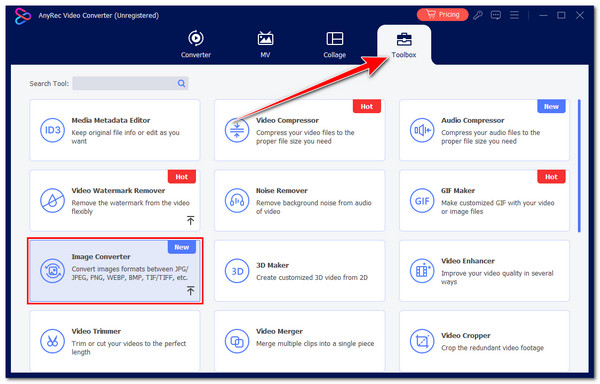Image resolution: width=600 pixels, height=384 pixels.
Task: Click the AnyRec logo icon
Action: click(x=23, y=16)
